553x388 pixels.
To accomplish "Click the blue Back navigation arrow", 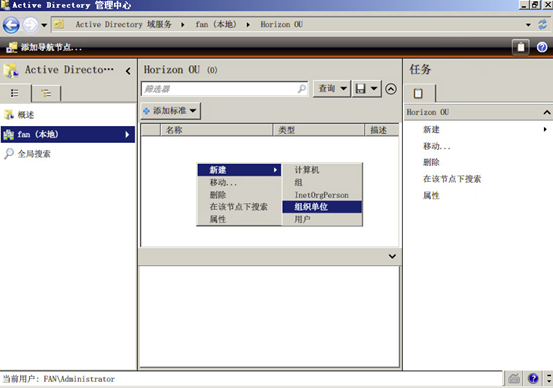I will pos(11,25).
